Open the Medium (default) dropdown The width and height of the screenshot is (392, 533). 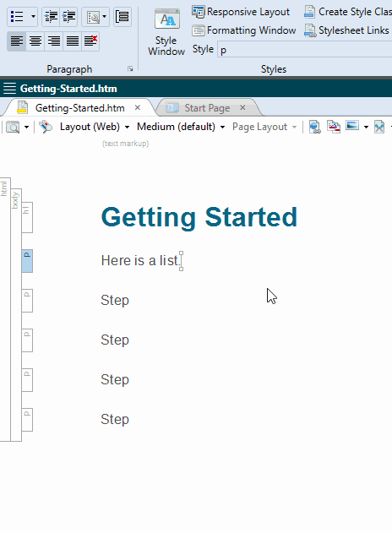[181, 127]
